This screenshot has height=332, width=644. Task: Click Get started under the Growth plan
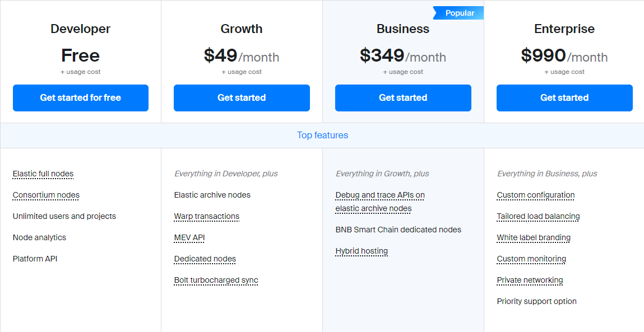242,97
